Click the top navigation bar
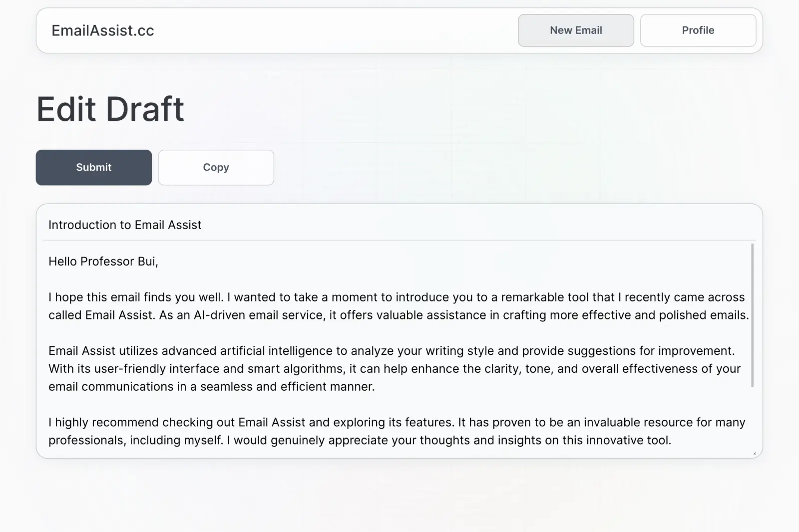Screen dimensions: 799x532 350,30
